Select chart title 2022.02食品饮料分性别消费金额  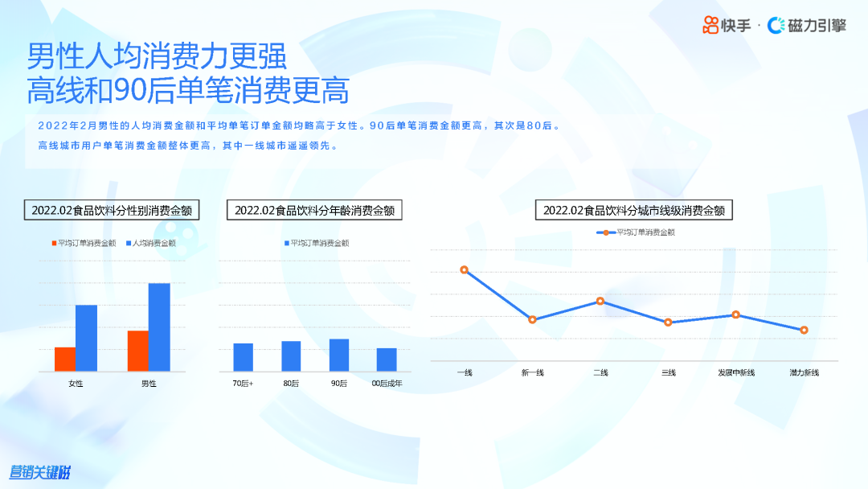point(112,211)
